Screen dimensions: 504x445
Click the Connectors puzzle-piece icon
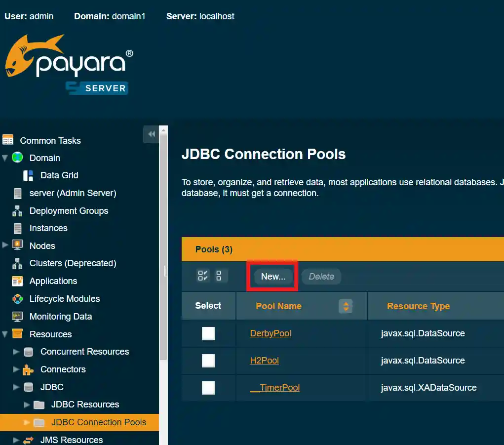(27, 369)
